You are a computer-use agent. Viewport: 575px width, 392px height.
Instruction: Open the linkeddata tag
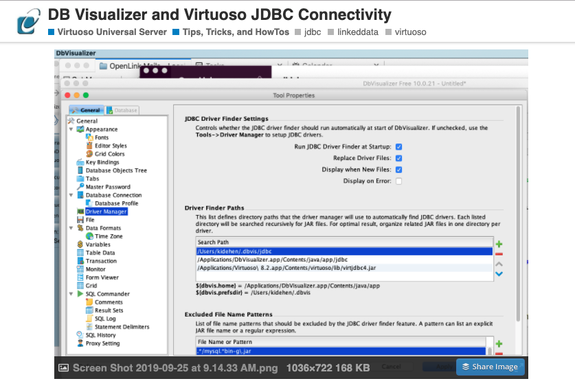click(x=353, y=32)
